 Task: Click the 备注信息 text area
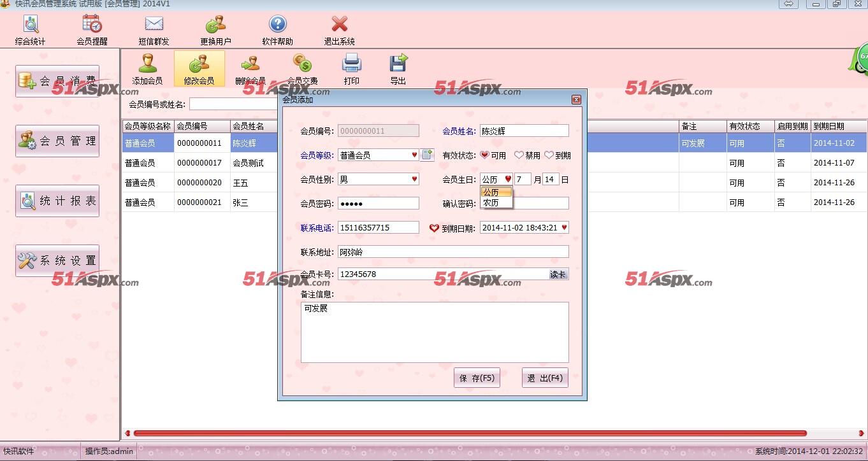(435, 332)
